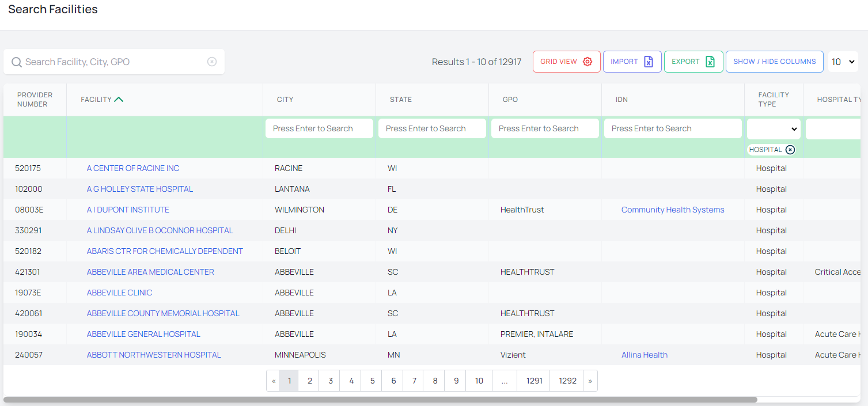Click the gear icon in Grid View
868x406 pixels.
587,62
